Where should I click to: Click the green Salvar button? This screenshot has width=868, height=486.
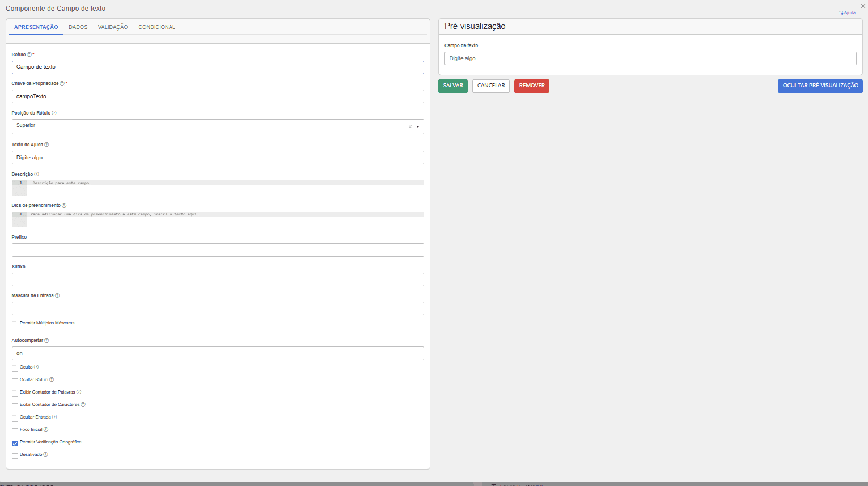click(453, 86)
